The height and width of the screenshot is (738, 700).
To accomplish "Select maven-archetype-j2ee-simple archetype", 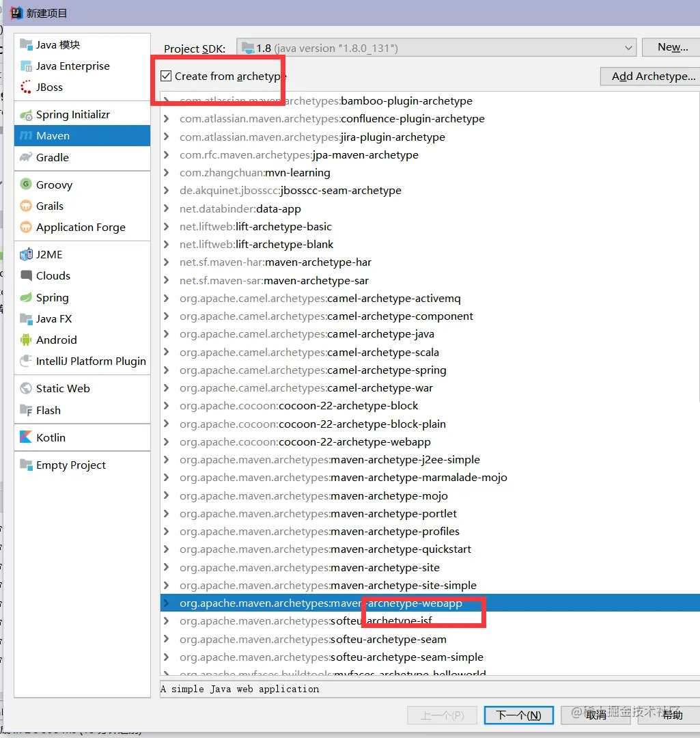I will (330, 460).
